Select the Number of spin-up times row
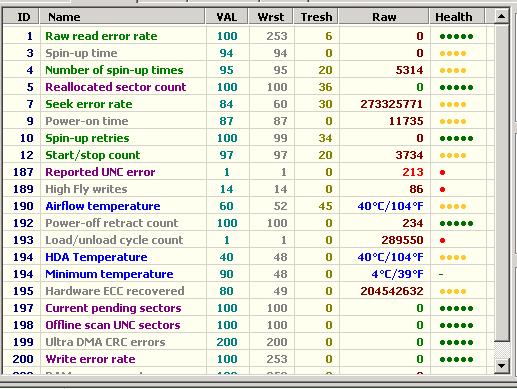This screenshot has height=389, width=517. click(x=248, y=70)
